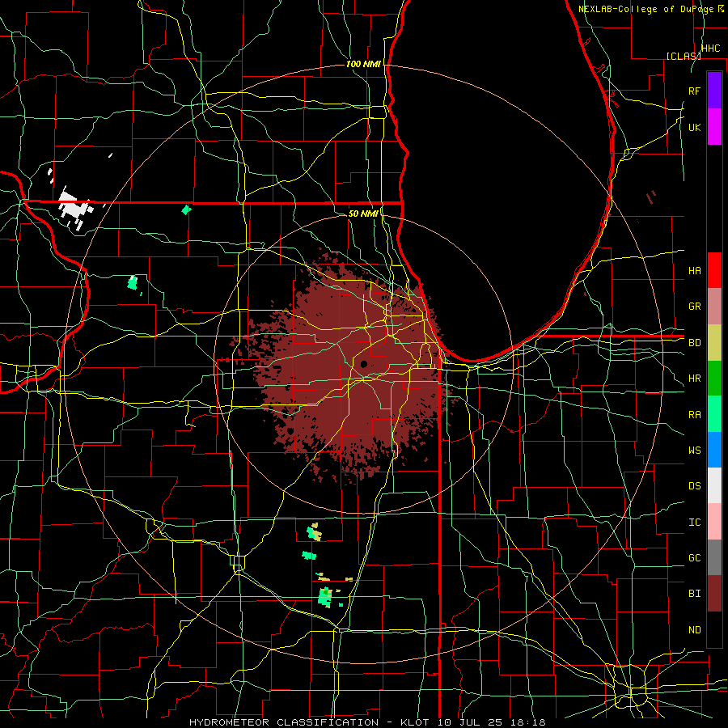
Task: Click the UK legend label
Action: pos(694,127)
